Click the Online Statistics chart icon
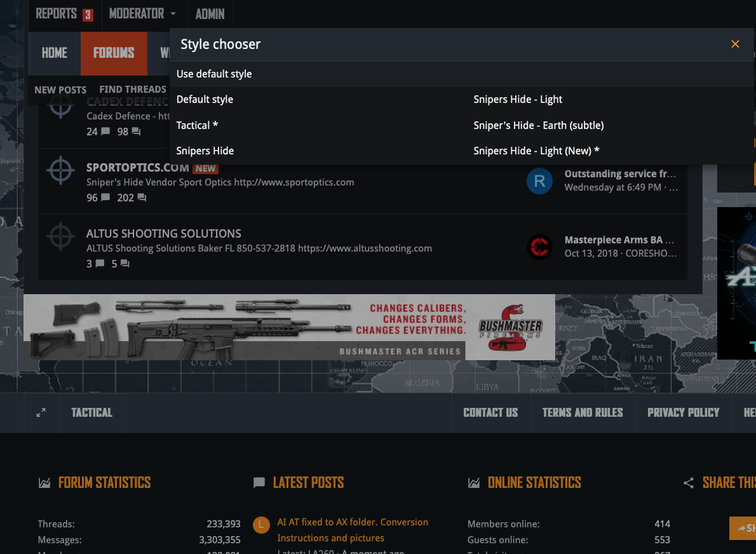This screenshot has width=756, height=554. pos(474,483)
